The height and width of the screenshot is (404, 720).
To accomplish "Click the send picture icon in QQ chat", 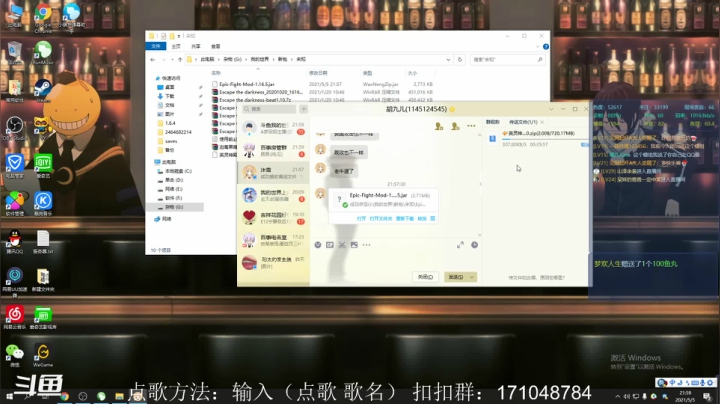I will click(x=354, y=245).
